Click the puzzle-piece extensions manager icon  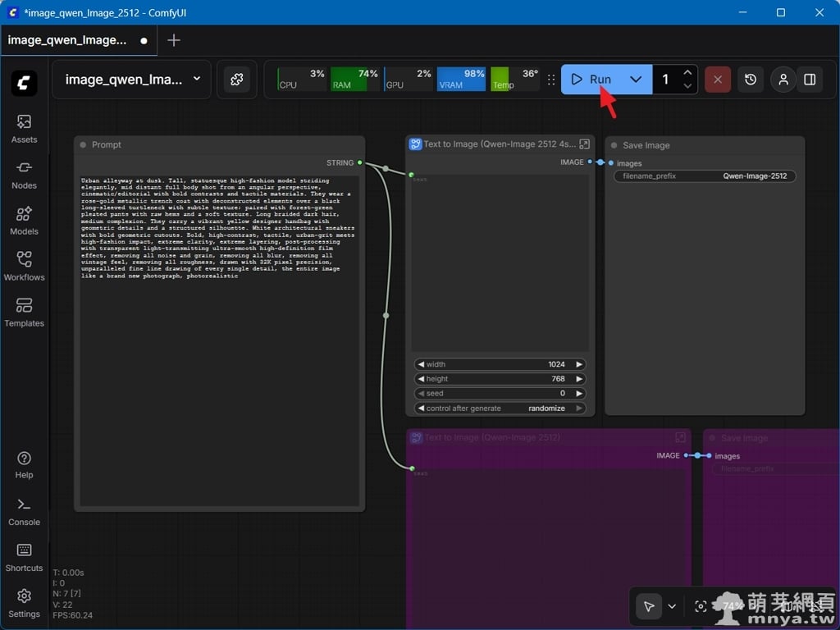pos(237,80)
